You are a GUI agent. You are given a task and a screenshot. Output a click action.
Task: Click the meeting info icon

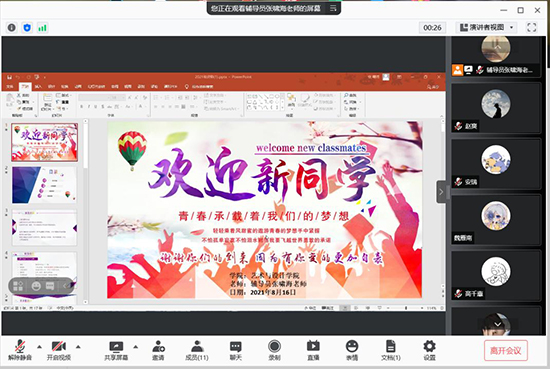click(x=12, y=27)
